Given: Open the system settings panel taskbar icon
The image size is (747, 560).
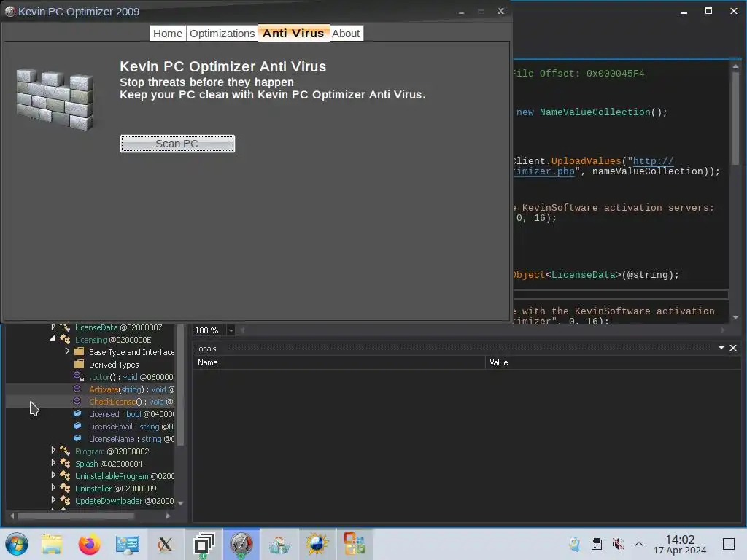Looking at the screenshot, I should pyautogui.click(x=127, y=544).
